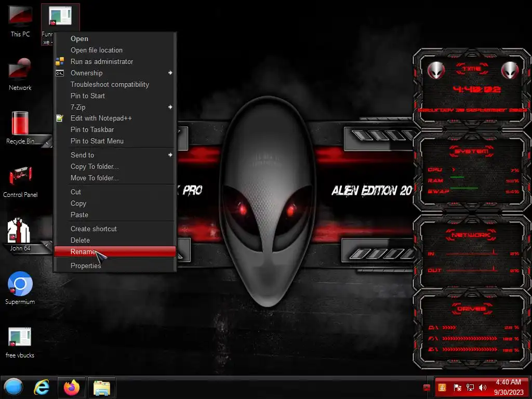Viewport: 532px width, 399px height.
Task: Choose Edit with Notepad++
Action: tap(115, 118)
